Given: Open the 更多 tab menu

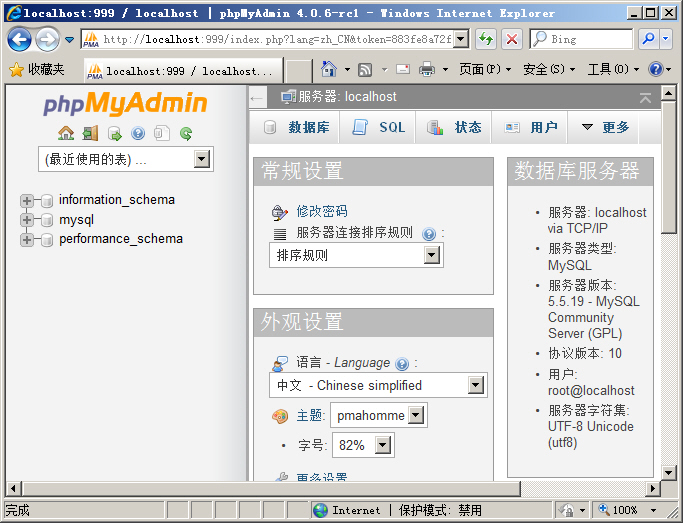Looking at the screenshot, I should pyautogui.click(x=604, y=127).
